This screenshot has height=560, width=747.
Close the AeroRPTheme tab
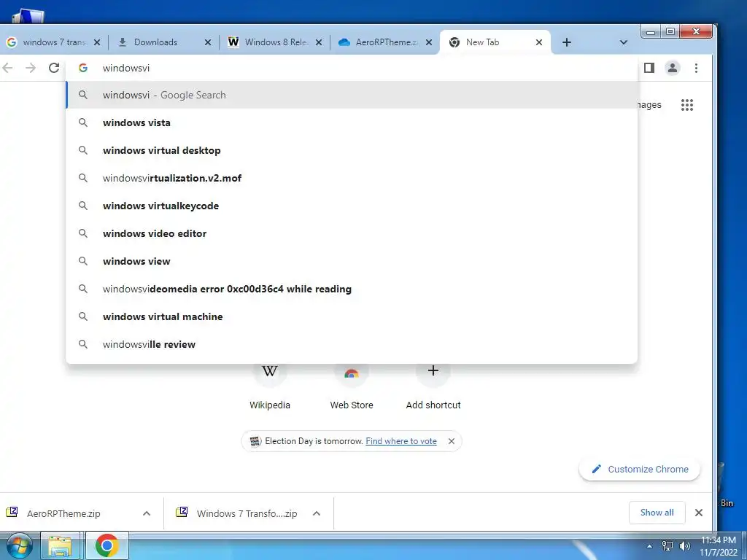click(x=429, y=42)
